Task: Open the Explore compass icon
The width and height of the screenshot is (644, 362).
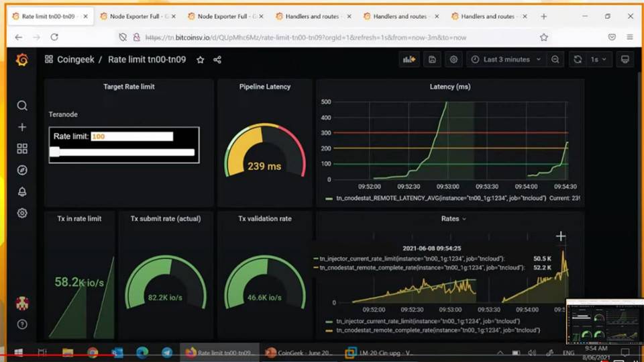Action: 22,170
